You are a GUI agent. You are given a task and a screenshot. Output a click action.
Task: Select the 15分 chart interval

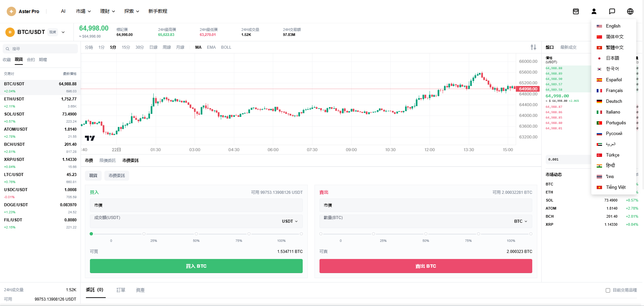[126, 47]
